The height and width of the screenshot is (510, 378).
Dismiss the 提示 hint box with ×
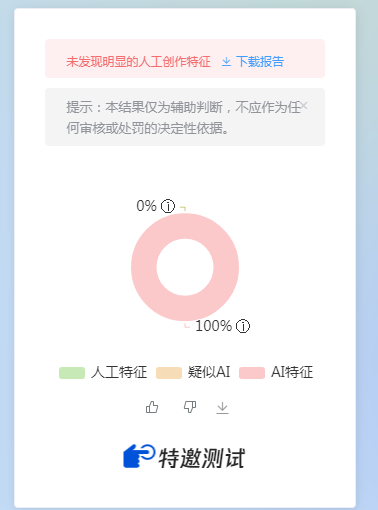[304, 106]
